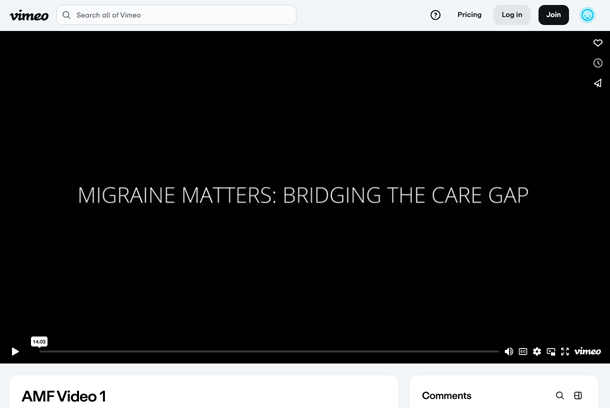Screen dimensions: 610x408
Task: Open the blue smiley avatar menu
Action: click(587, 15)
